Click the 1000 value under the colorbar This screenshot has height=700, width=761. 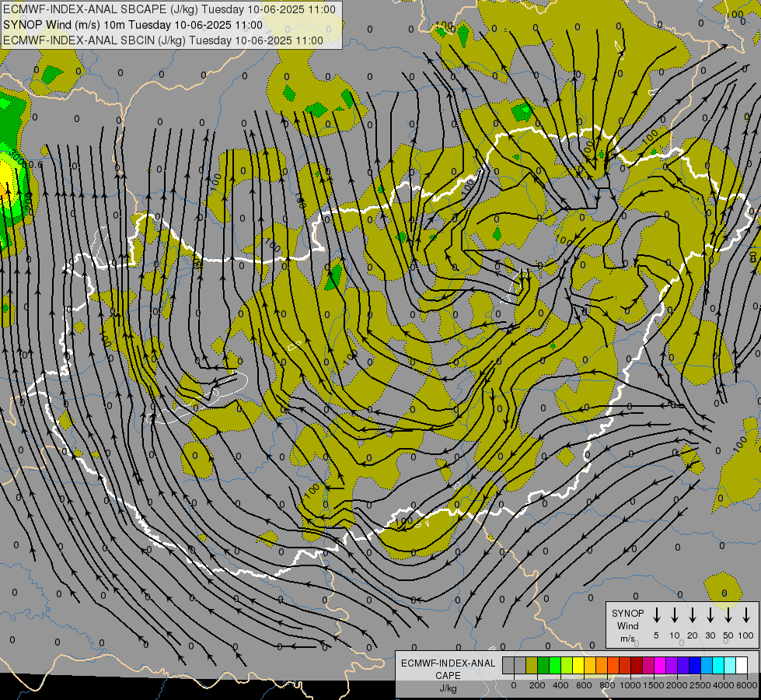(x=630, y=685)
